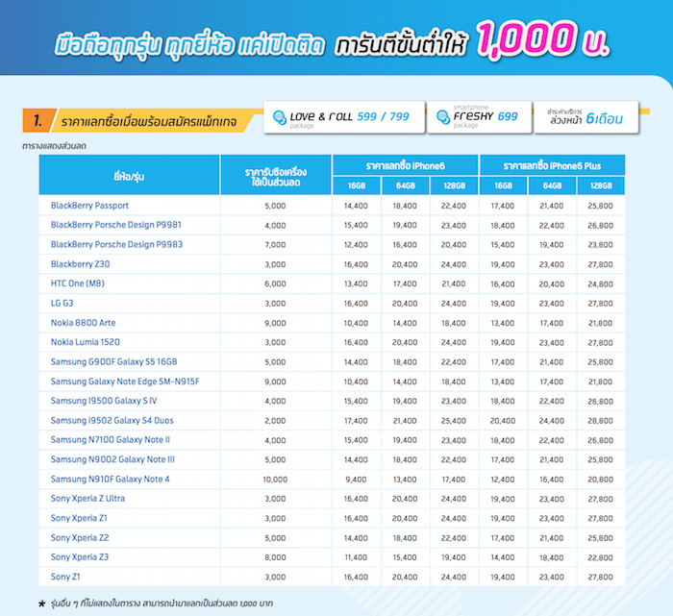This screenshot has height=616, width=673.
Task: Select BlackBerry Porsche Design P9983
Action: pos(116,244)
